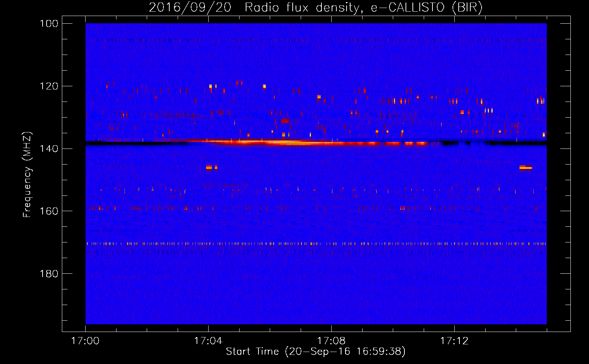Click the 160 frequency tick label
The width and height of the screenshot is (589, 364).
49,211
